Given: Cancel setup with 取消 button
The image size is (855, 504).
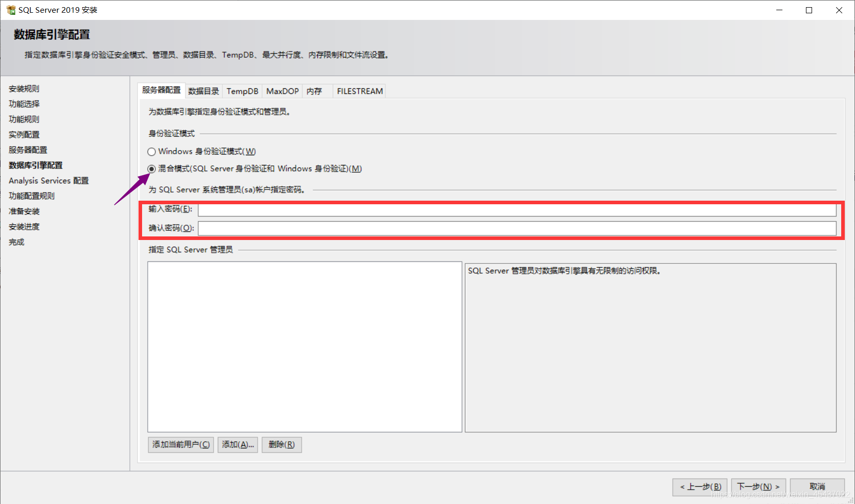Looking at the screenshot, I should tap(817, 487).
